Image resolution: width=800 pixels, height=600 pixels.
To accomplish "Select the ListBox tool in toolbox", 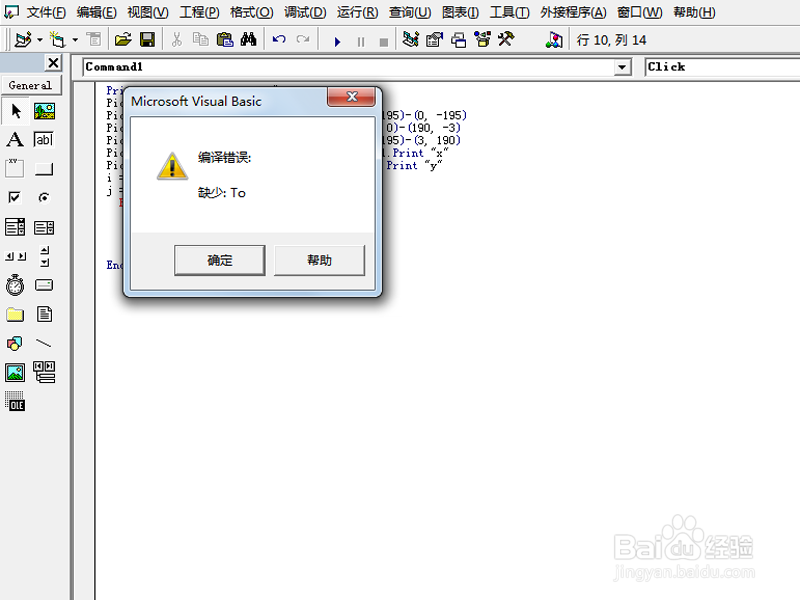I will [44, 228].
